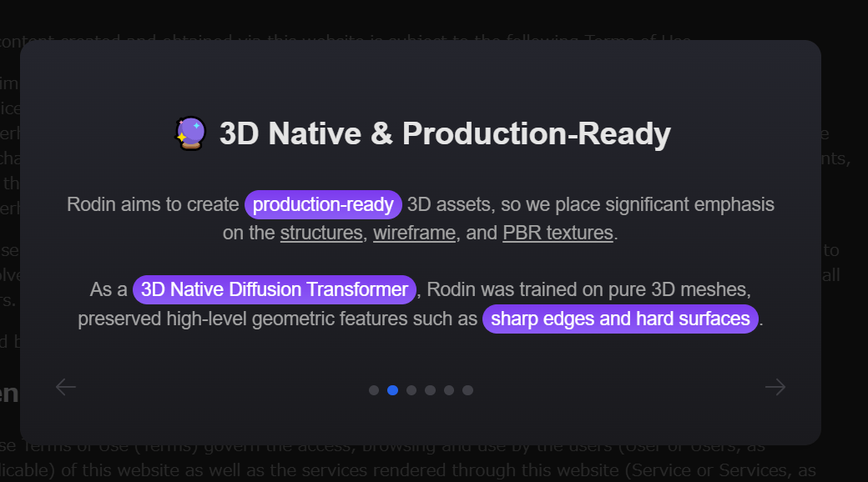Click the 3D Native Diffusion Transformer tag
This screenshot has width=868, height=482.
pos(275,289)
